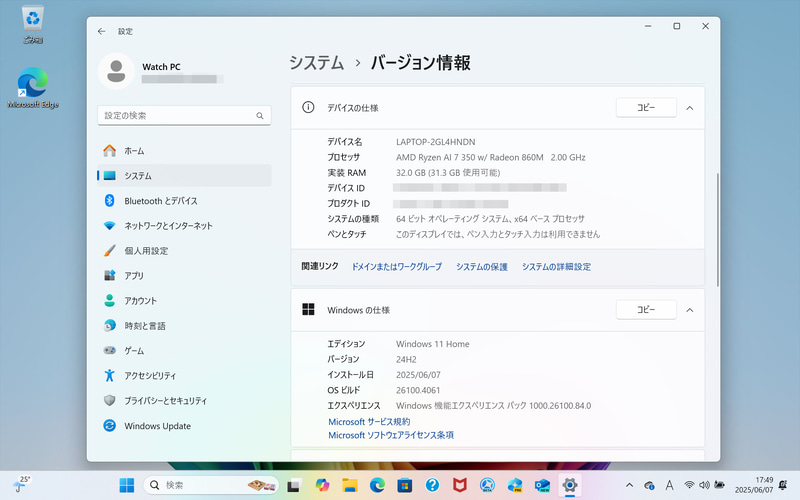
Task: Click the Windows Update sync icon
Action: click(x=109, y=426)
